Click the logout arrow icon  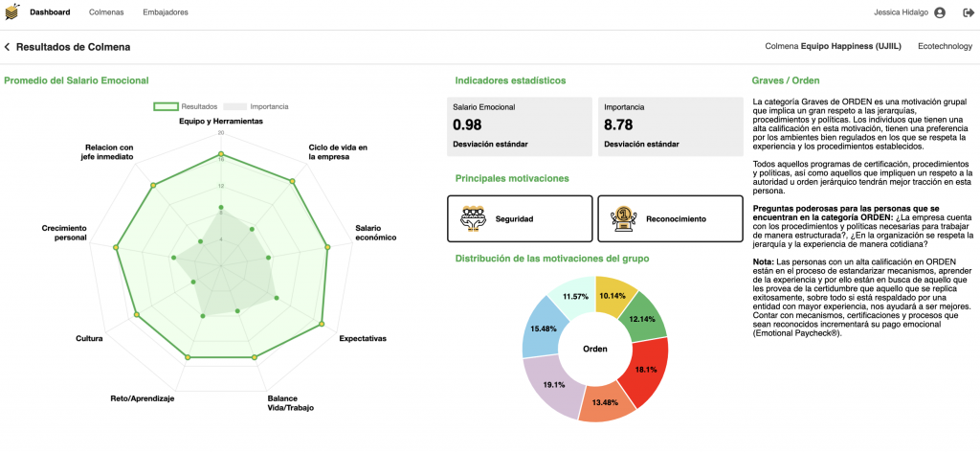click(x=969, y=12)
